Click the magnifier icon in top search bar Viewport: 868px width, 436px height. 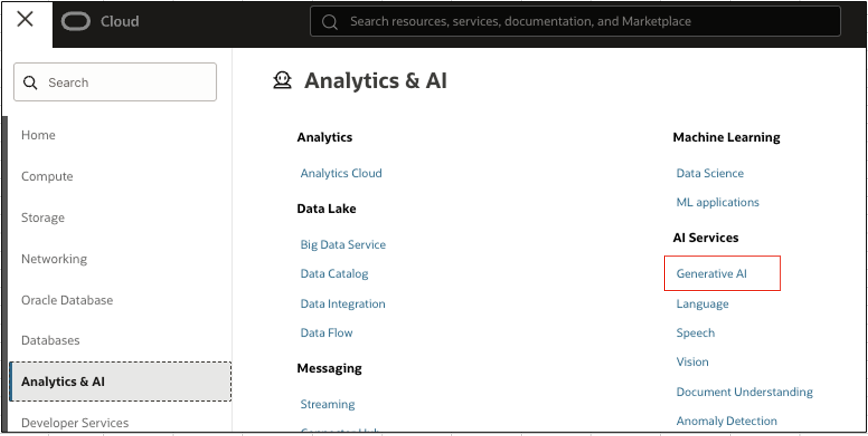330,22
